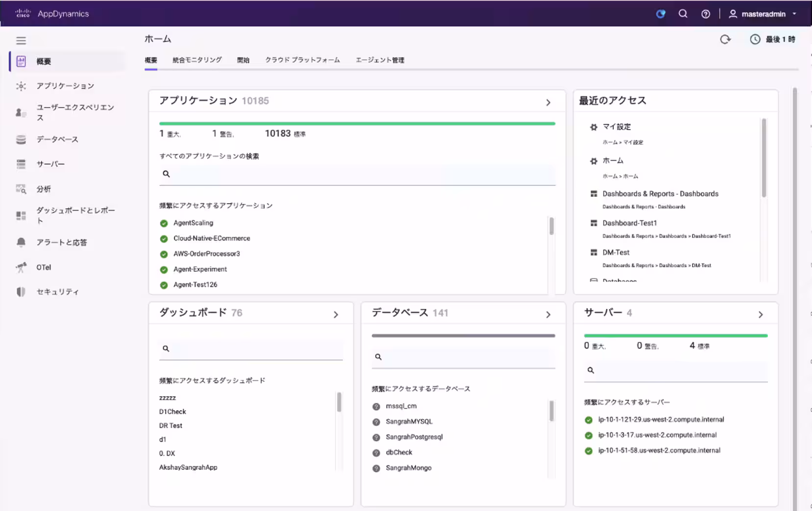Open the データベース sidebar icon
This screenshot has height=511, width=812.
(21, 139)
